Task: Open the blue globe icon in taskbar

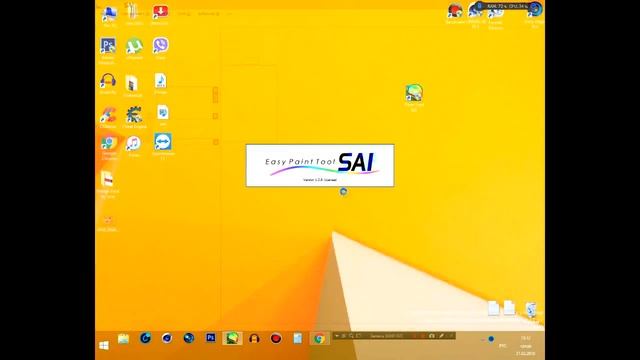Action: tap(189, 338)
